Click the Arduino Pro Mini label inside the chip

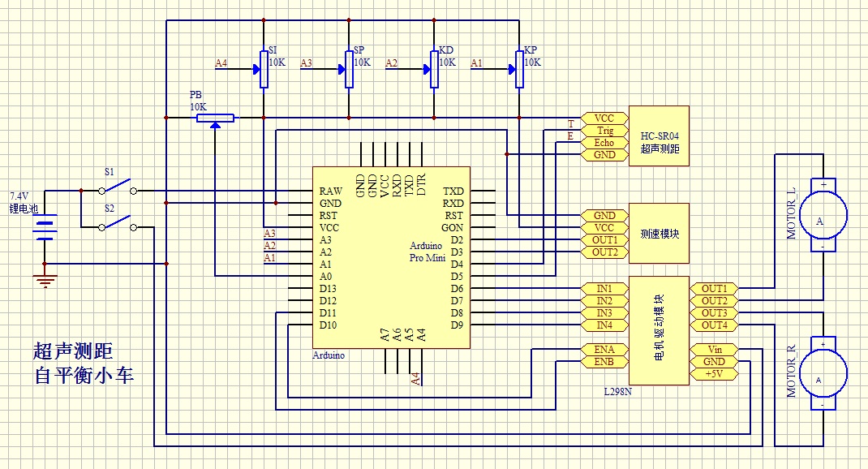[x=427, y=252]
